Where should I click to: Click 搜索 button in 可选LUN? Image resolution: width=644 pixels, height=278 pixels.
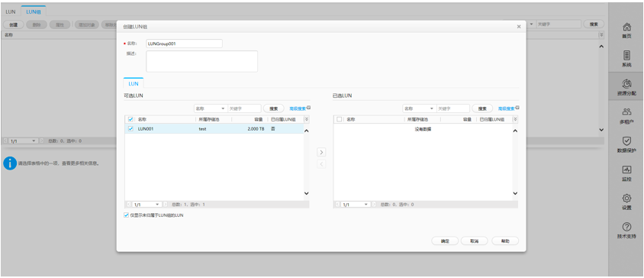(x=273, y=108)
